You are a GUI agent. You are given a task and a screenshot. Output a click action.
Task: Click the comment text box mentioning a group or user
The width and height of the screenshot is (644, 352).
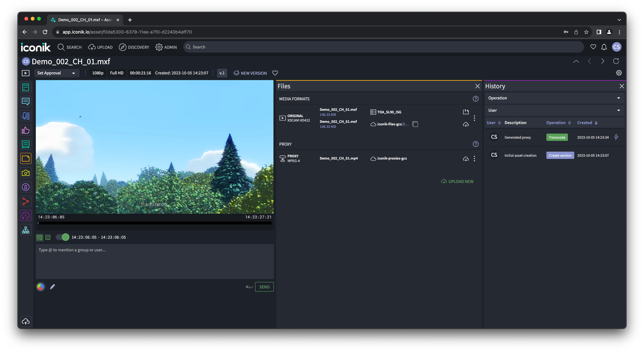tap(155, 261)
